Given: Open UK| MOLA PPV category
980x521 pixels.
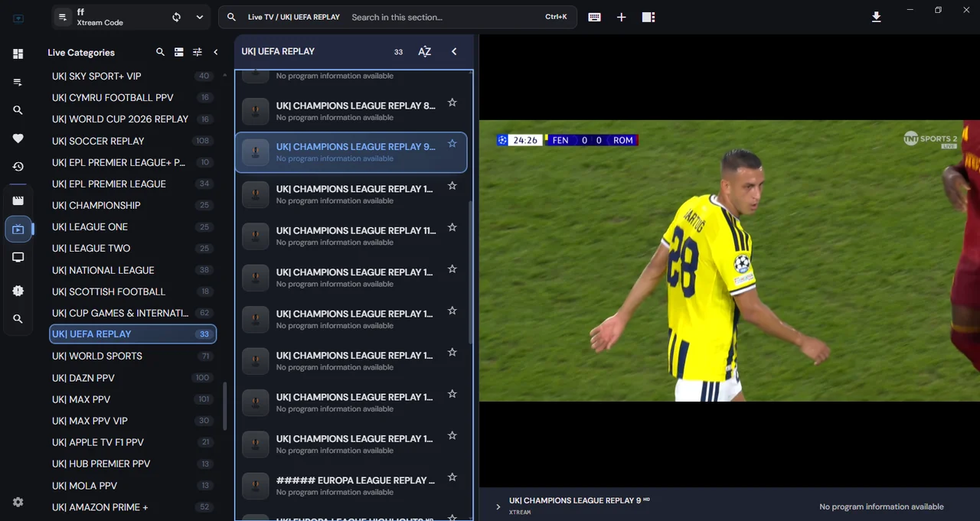Looking at the screenshot, I should click(x=132, y=486).
